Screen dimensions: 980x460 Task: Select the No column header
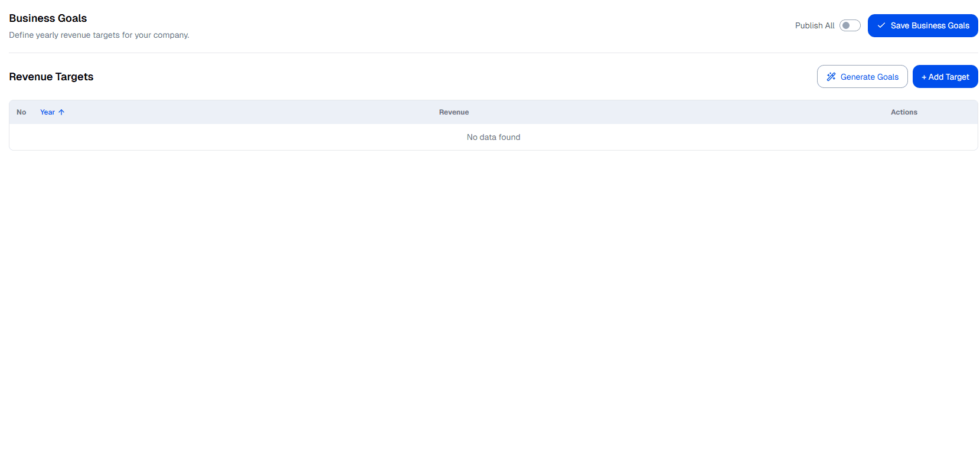pyautogui.click(x=21, y=112)
